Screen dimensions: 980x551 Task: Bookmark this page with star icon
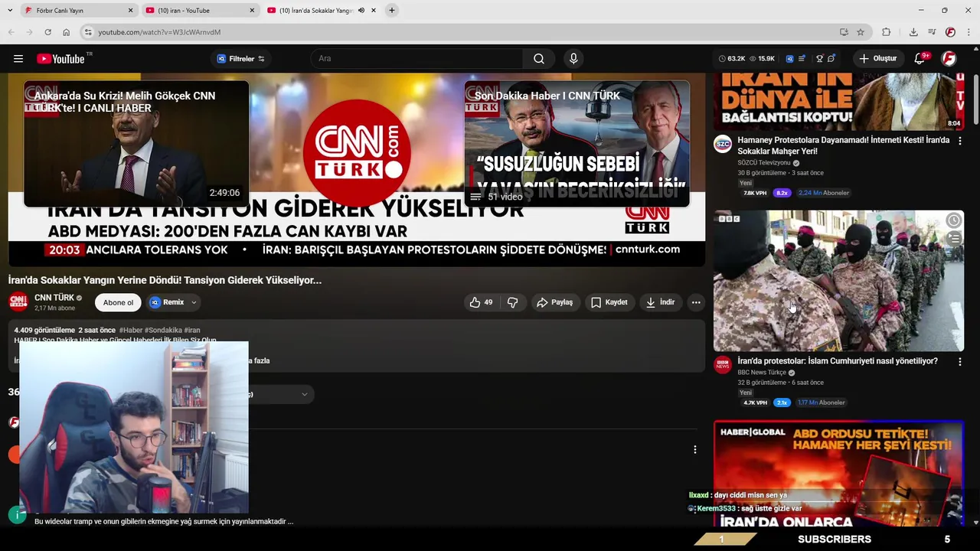(x=861, y=32)
